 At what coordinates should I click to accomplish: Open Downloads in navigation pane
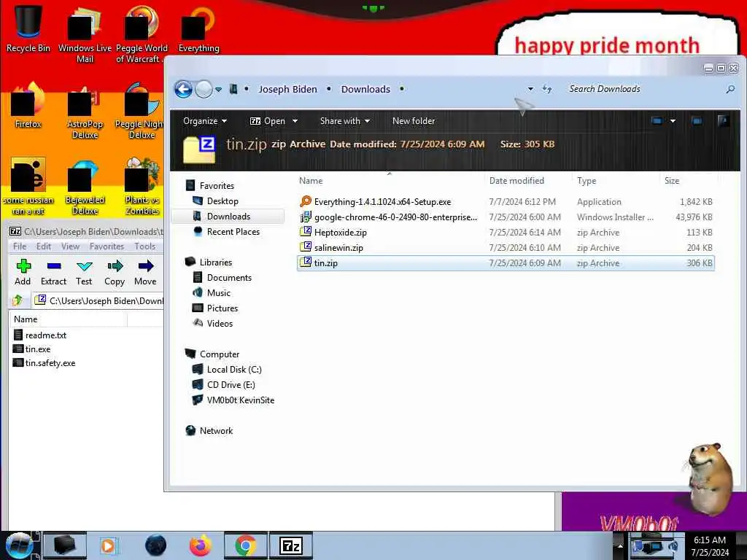tap(228, 216)
